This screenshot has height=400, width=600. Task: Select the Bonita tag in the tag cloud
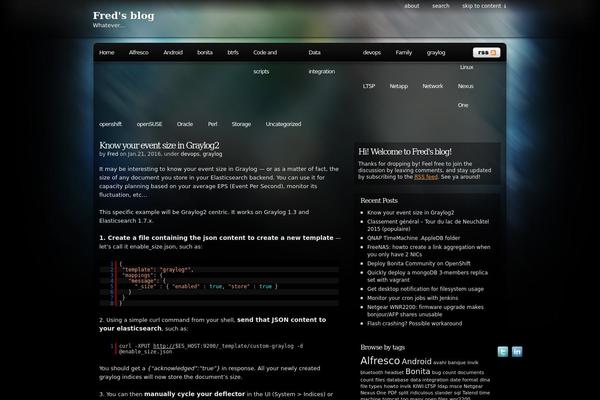[x=417, y=371]
